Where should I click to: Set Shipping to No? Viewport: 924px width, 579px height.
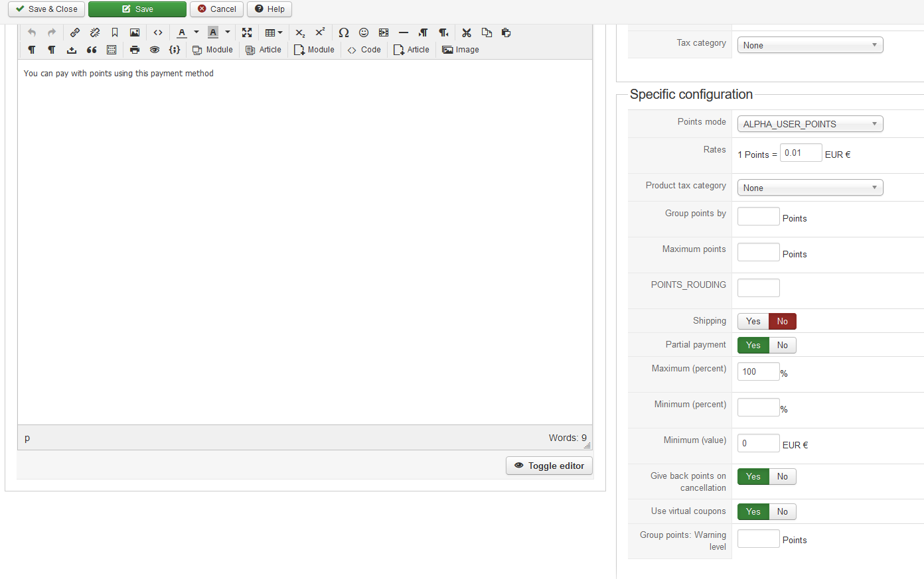click(x=783, y=322)
